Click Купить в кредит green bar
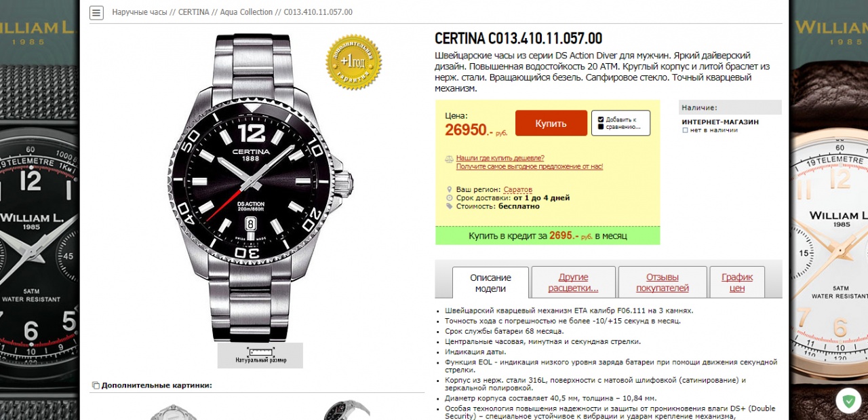 point(547,235)
